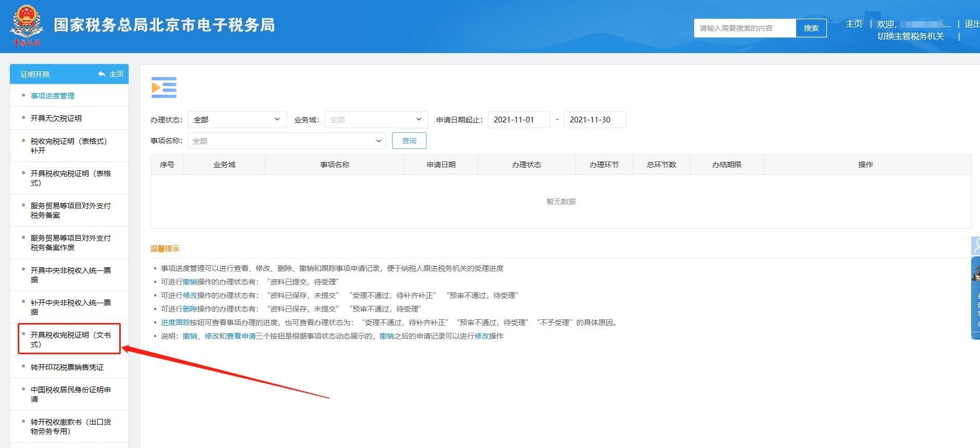Click the 办理状态 column header
Image resolution: width=980 pixels, height=448 pixels.
point(526,165)
